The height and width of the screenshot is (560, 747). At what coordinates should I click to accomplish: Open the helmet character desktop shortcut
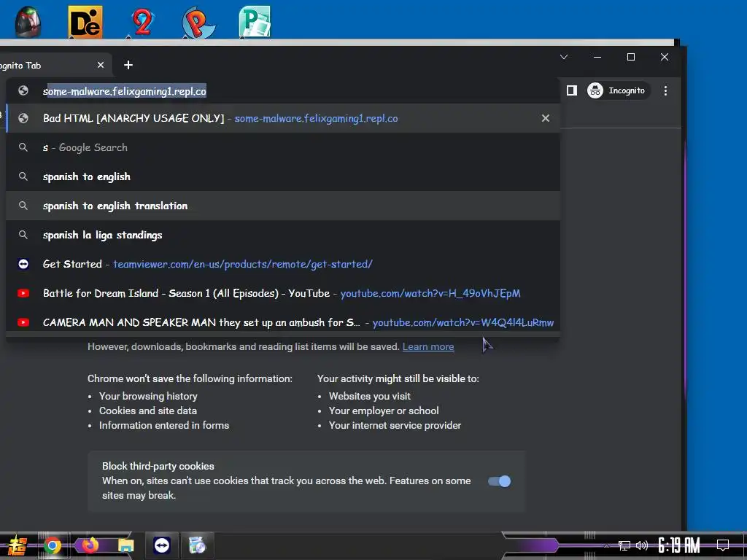[x=28, y=21]
